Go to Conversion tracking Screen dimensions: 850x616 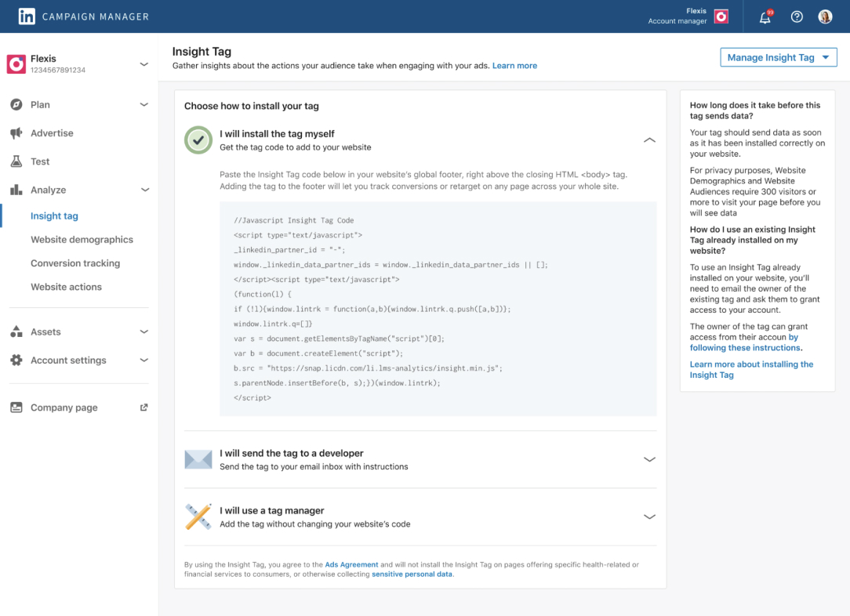click(75, 263)
